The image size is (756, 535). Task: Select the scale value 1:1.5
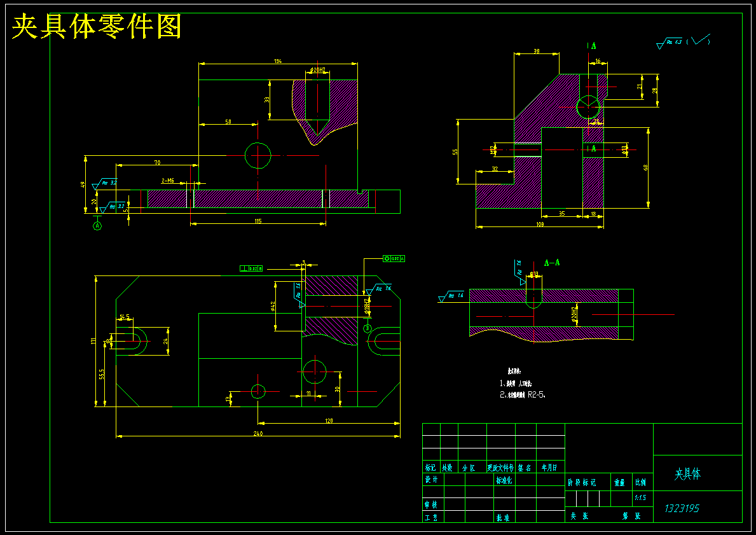pos(640,498)
